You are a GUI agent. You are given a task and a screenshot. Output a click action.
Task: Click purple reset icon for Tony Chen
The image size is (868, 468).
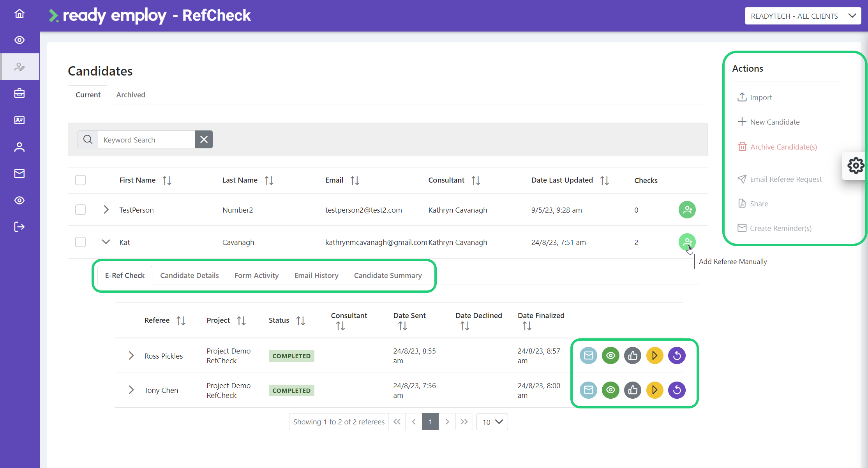(677, 390)
